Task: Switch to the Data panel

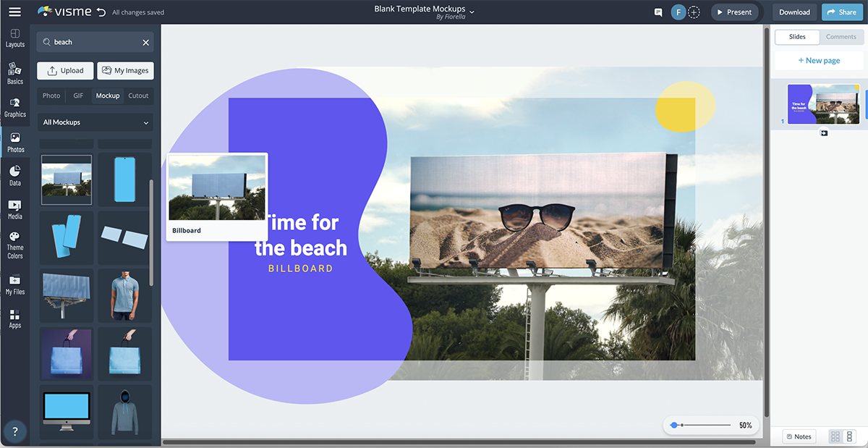Action: point(14,177)
